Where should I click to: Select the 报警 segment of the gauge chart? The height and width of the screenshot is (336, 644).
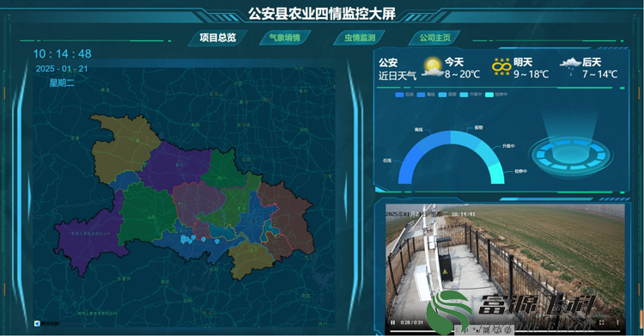click(x=466, y=138)
